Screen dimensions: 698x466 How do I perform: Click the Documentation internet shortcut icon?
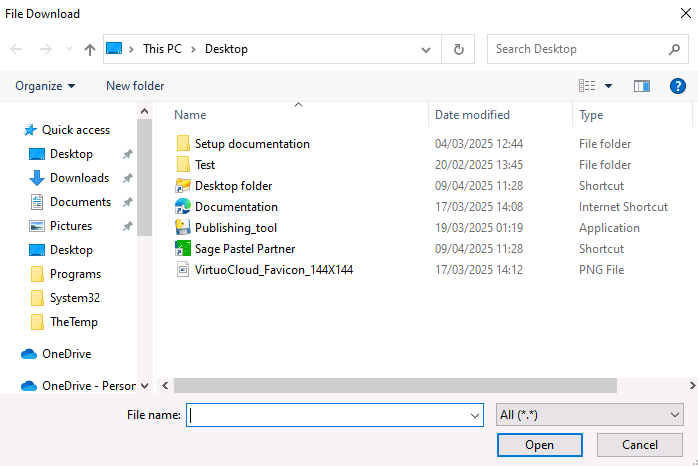tap(183, 207)
